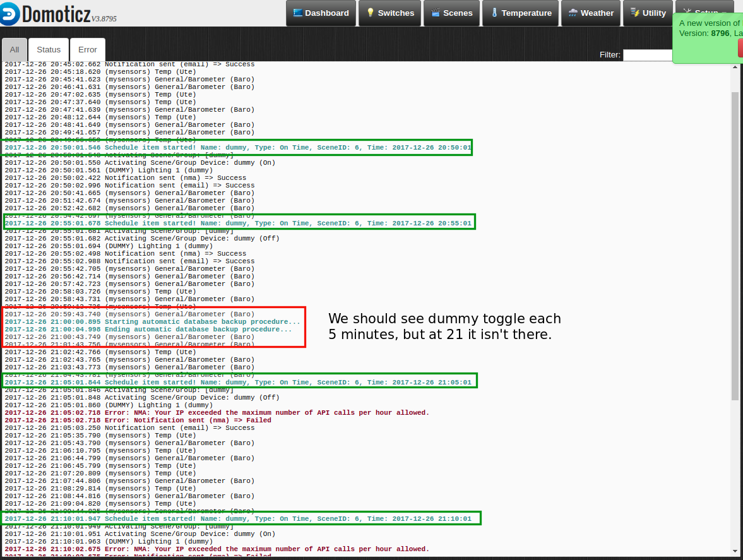Click the green new version notification
Screen dimensions: 743x560
pos(707,38)
